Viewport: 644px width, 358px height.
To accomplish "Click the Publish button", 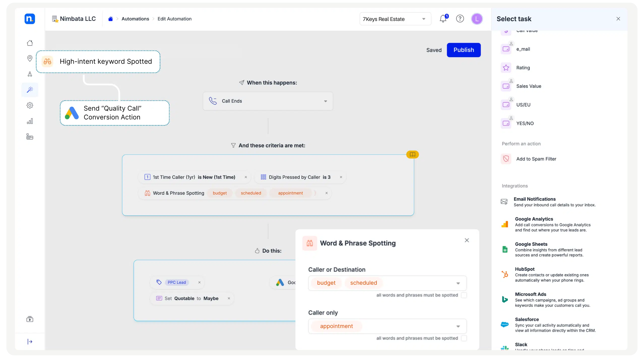I will [x=464, y=50].
